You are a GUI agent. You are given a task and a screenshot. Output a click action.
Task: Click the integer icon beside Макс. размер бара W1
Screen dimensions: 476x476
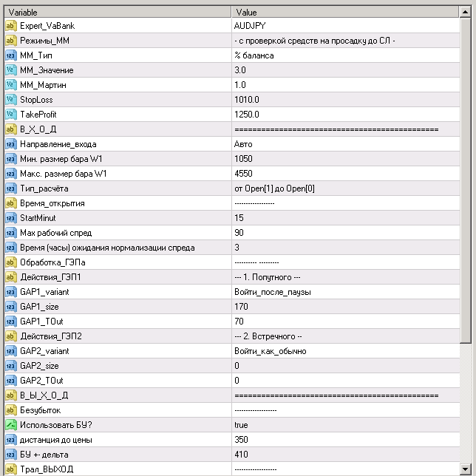click(10, 174)
